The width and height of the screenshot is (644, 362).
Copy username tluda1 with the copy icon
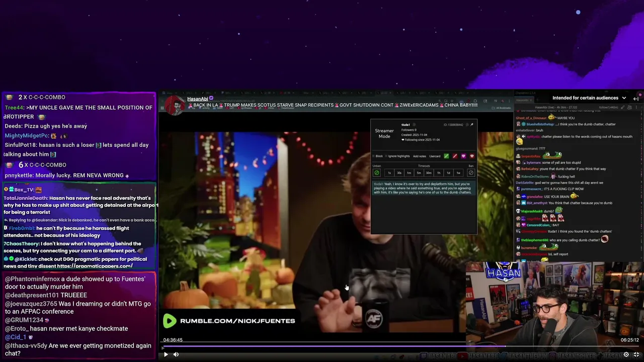[414, 125]
